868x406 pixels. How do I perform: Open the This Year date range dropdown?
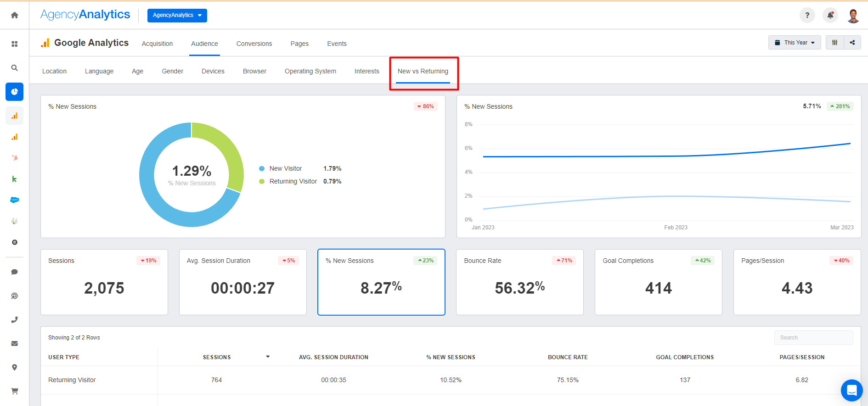pyautogui.click(x=795, y=43)
